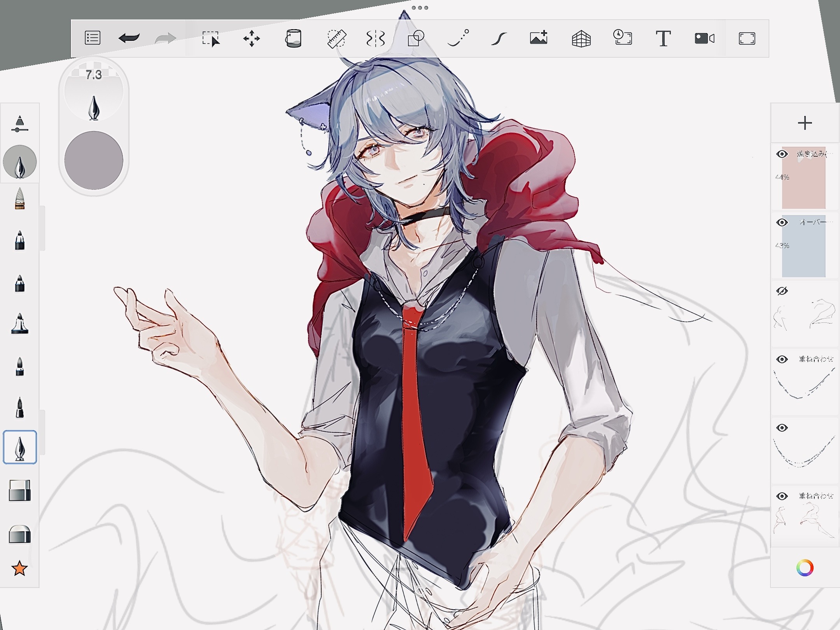Import an image with picture-plus icon

pos(539,38)
